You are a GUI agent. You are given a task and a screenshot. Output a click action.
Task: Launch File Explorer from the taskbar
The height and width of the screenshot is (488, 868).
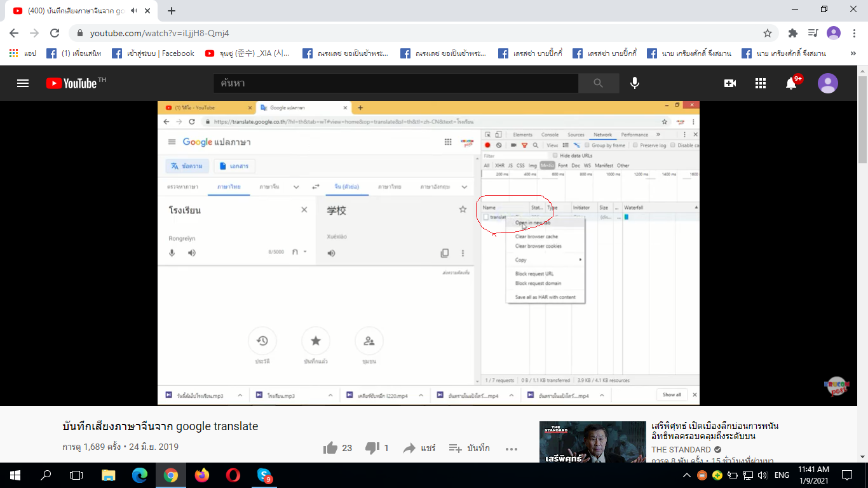point(109,475)
